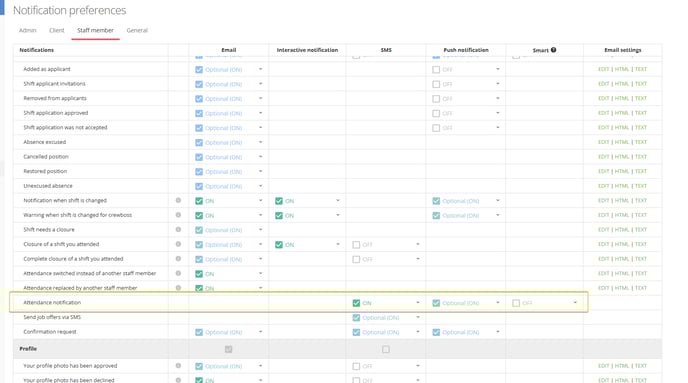
Task: Expand SMS dropdown for Send job offers via SMS
Action: 418,317
